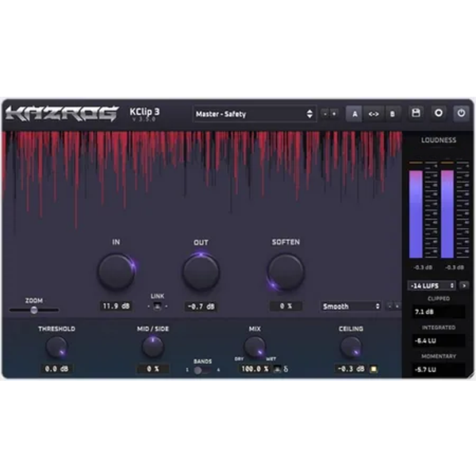This screenshot has height=476, width=476.
Task: Click the arrow button beside -14 LUFS
Action: pos(464,285)
